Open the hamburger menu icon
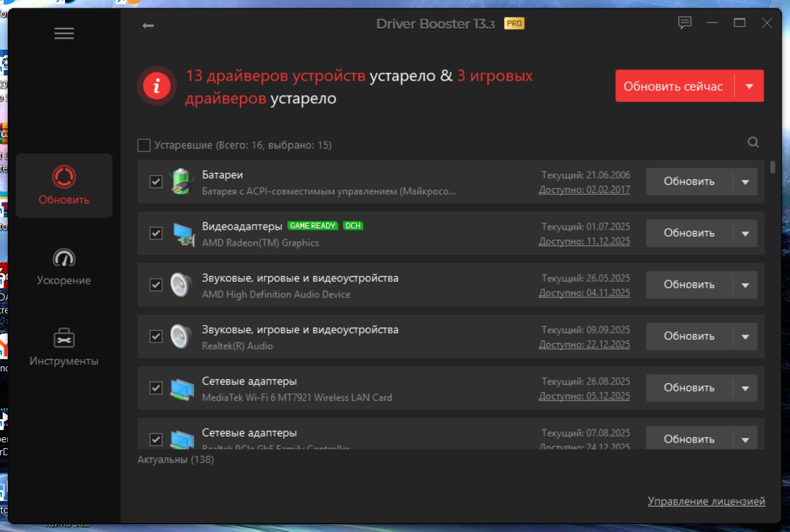The image size is (790, 532). pyautogui.click(x=64, y=34)
